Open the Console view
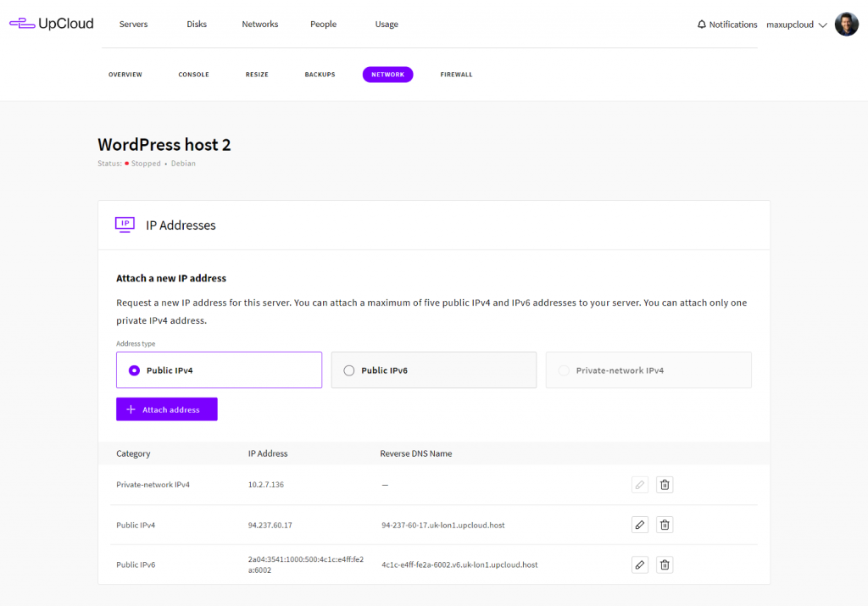Screen dimensions: 868x606 (193, 75)
